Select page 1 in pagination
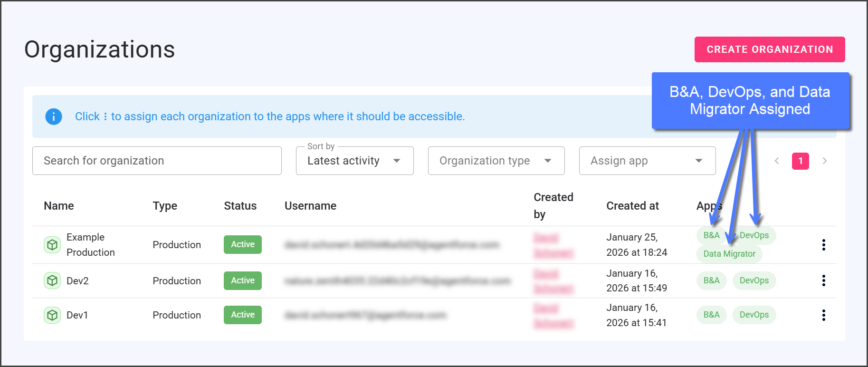Image resolution: width=868 pixels, height=367 pixels. (x=801, y=161)
